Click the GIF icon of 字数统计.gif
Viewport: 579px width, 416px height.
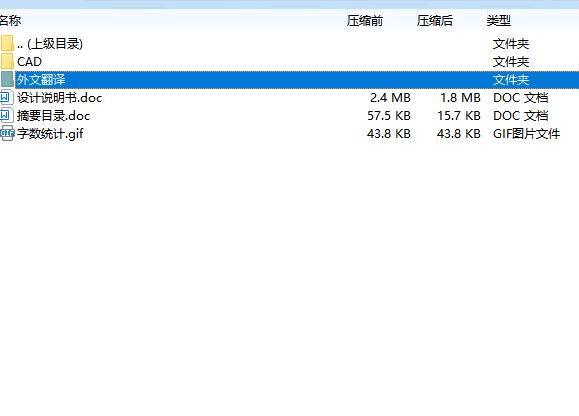[x=7, y=133]
